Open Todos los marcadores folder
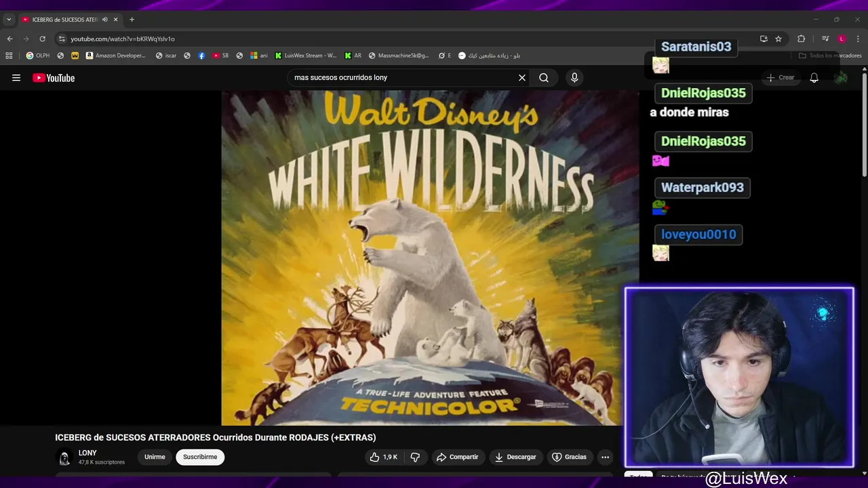 [x=830, y=56]
